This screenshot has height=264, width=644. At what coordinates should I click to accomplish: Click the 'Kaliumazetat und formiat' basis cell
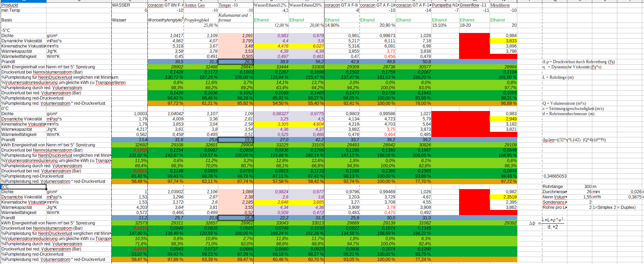(x=236, y=18)
